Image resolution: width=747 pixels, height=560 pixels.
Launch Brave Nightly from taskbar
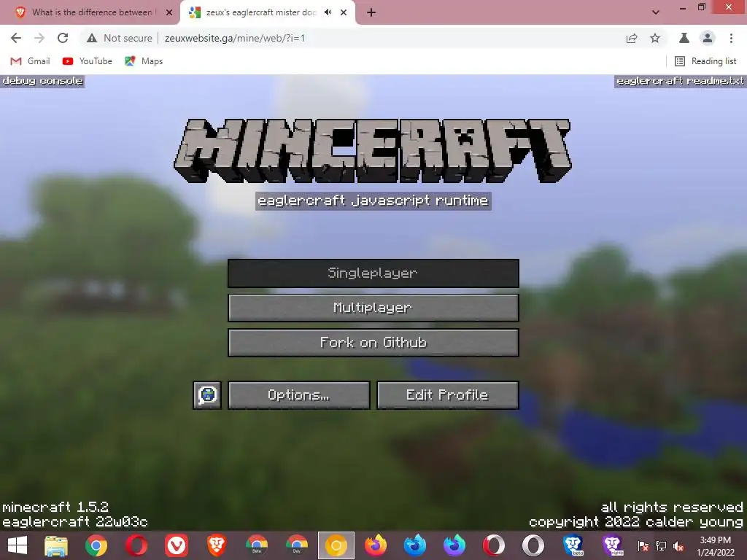coord(613,545)
